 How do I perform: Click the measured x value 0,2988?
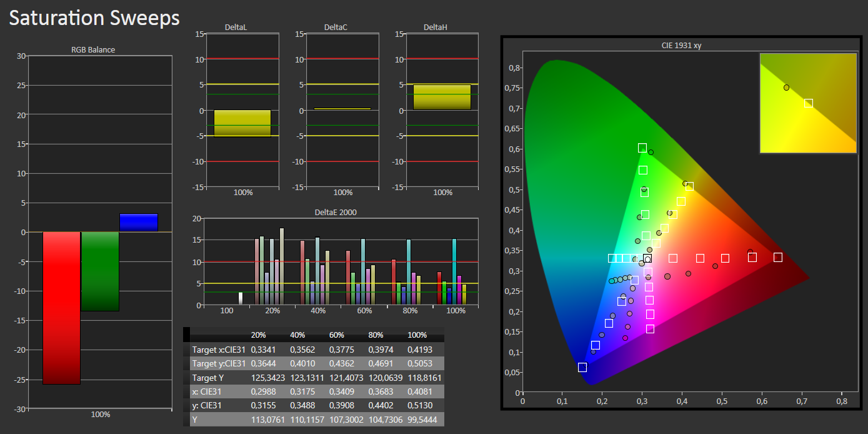coord(263,391)
